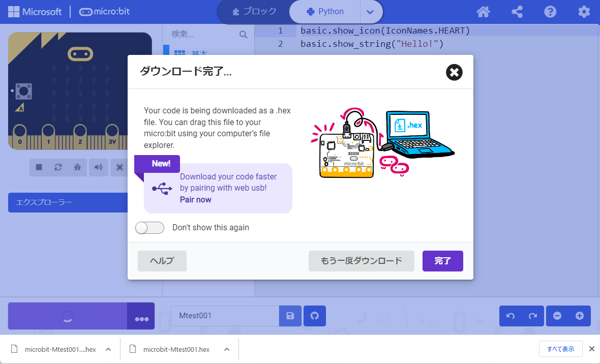Click code line 1 show_icon
The image size is (600, 364).
click(385, 31)
